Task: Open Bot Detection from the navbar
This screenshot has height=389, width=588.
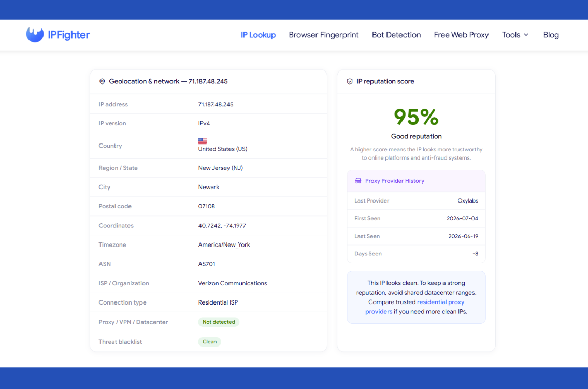Action: pyautogui.click(x=396, y=35)
